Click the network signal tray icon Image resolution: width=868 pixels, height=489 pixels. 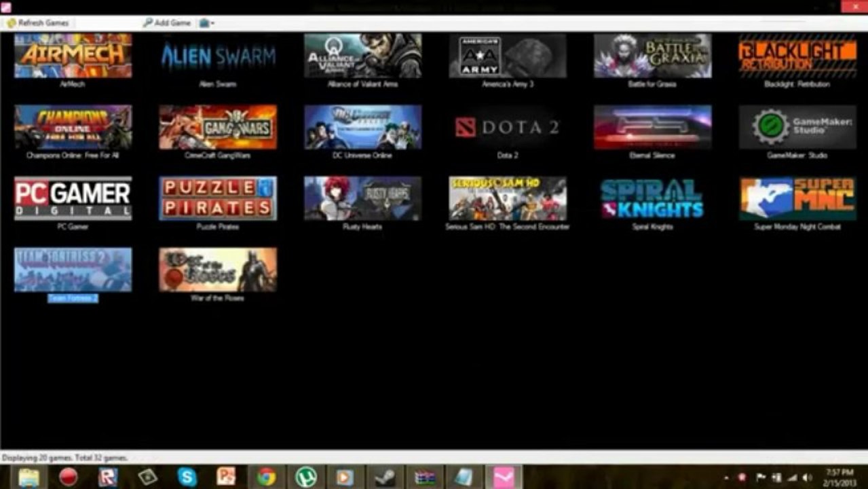pos(792,478)
